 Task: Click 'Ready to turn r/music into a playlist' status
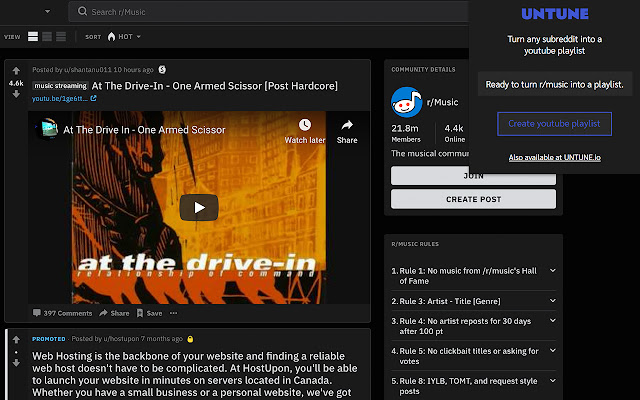pyautogui.click(x=554, y=84)
